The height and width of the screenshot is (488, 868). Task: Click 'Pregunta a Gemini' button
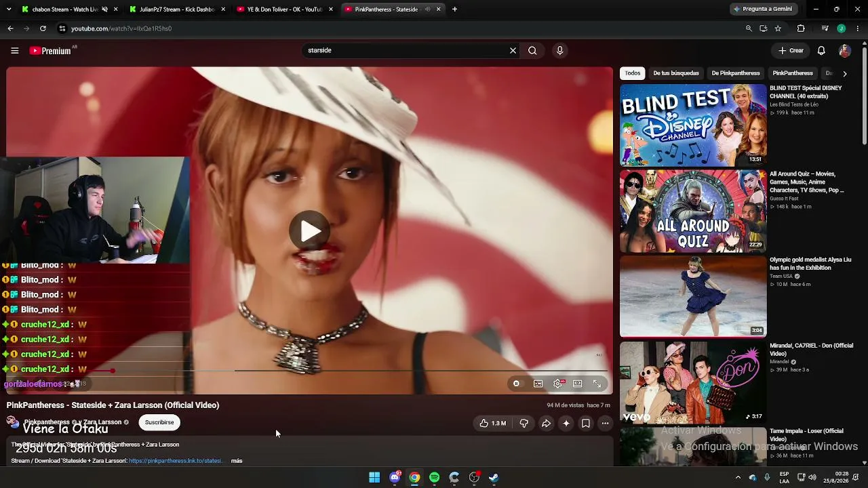[763, 9]
